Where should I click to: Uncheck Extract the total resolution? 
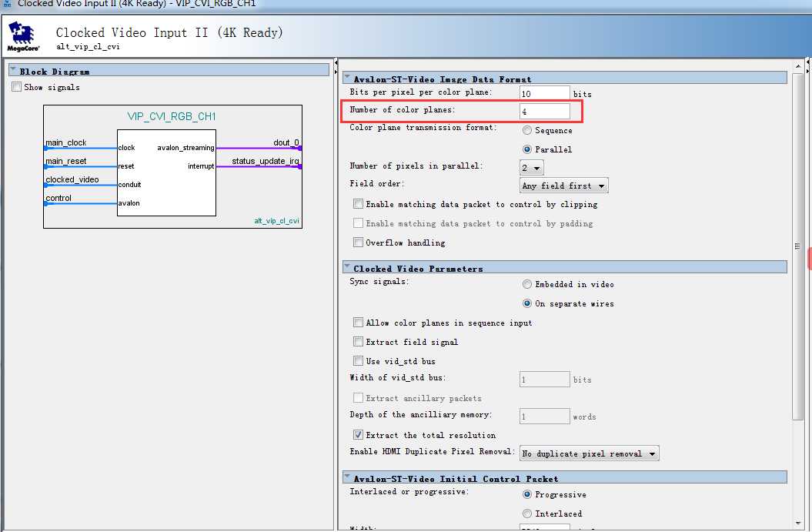[358, 435]
